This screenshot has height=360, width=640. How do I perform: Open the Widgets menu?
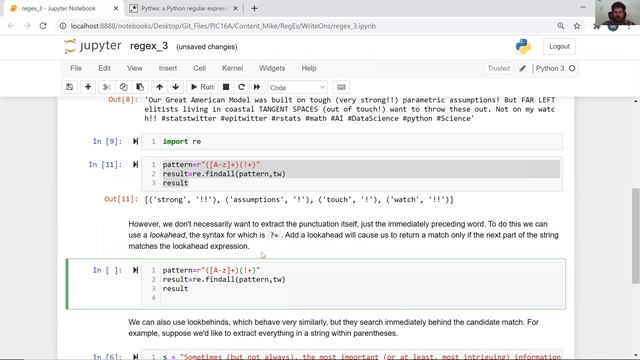[x=272, y=68]
